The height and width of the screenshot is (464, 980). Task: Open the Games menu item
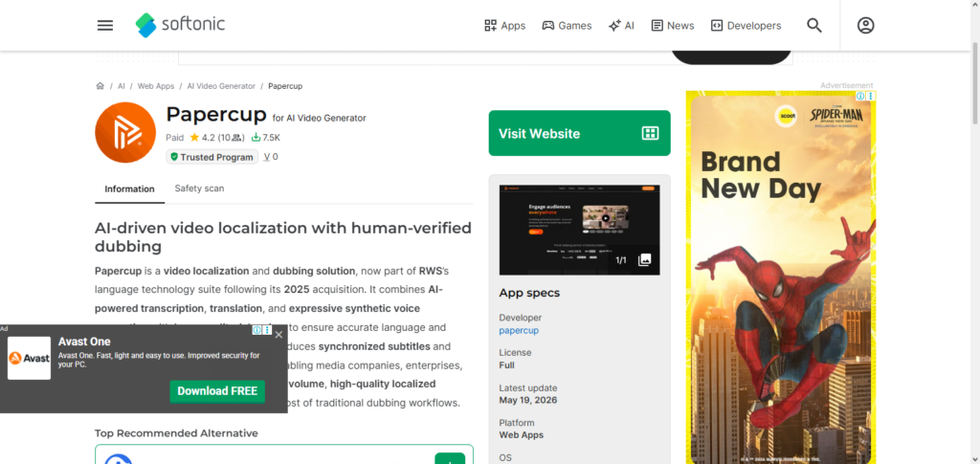point(567,26)
